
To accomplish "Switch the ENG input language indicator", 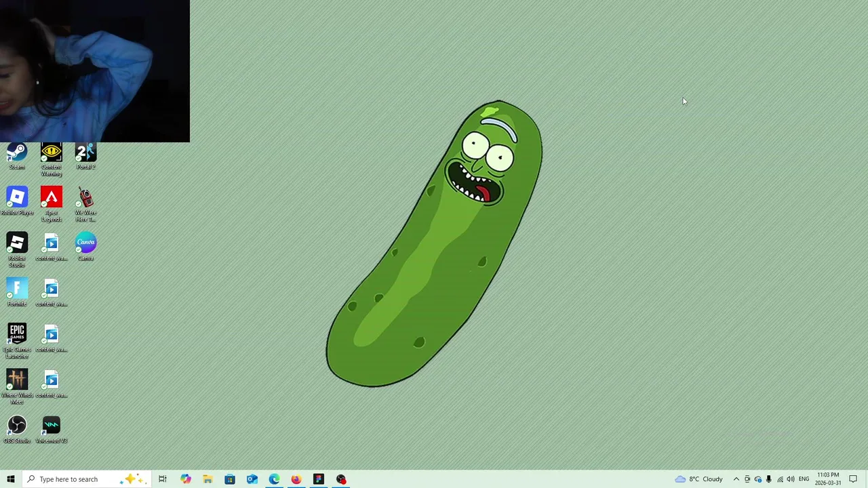I will (804, 479).
